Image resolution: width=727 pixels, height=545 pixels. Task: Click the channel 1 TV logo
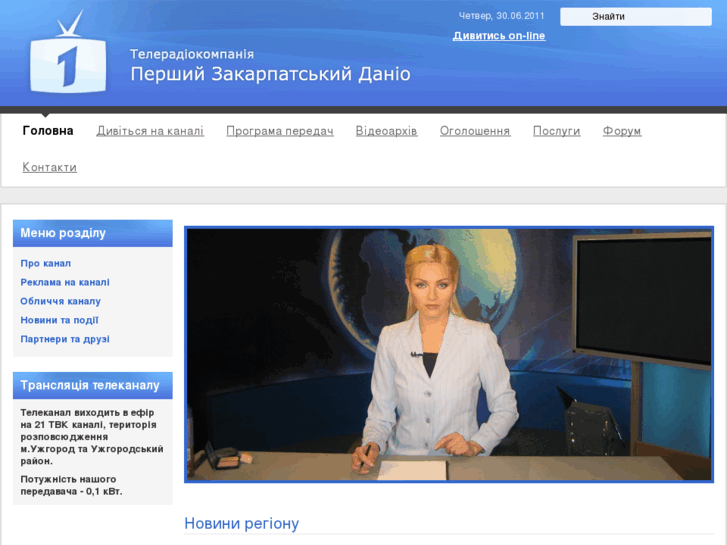pos(68,52)
